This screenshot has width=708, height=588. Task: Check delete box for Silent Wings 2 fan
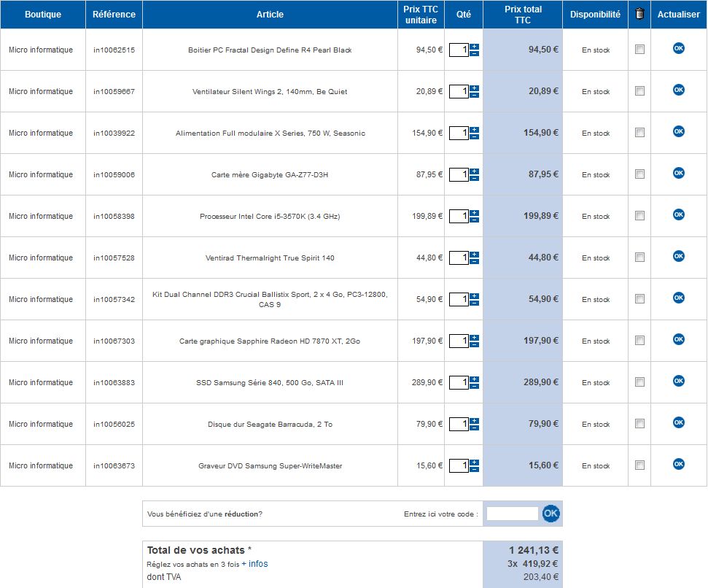pyautogui.click(x=639, y=91)
